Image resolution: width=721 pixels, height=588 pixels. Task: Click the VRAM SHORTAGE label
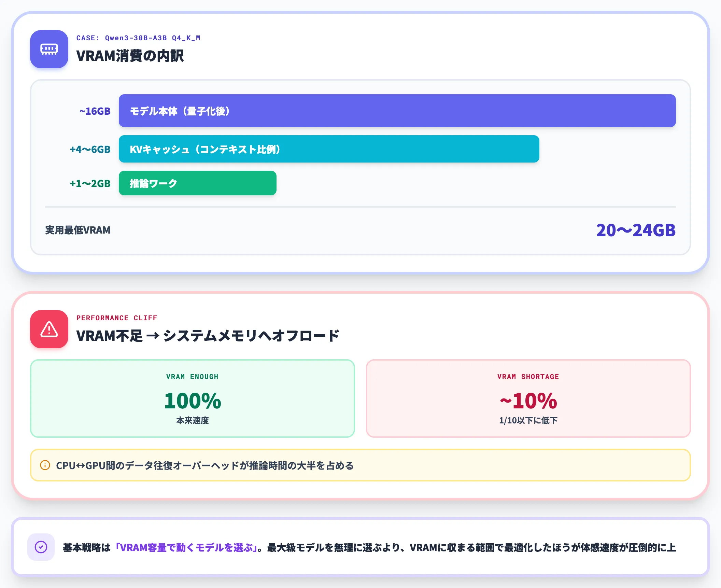click(528, 377)
